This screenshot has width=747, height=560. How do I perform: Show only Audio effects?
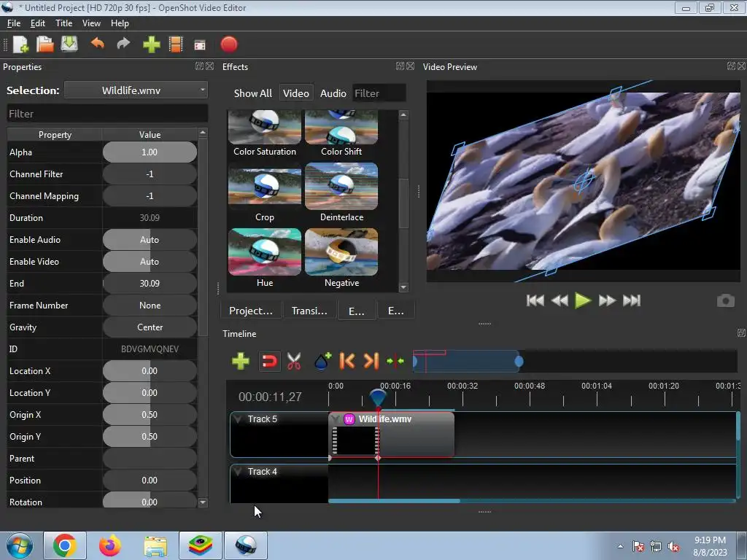pyautogui.click(x=333, y=93)
